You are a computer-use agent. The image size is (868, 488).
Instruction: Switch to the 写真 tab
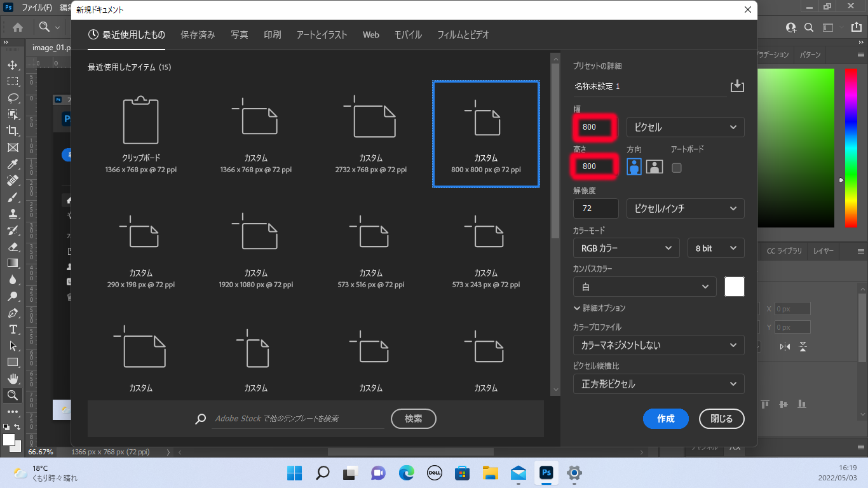tap(240, 35)
